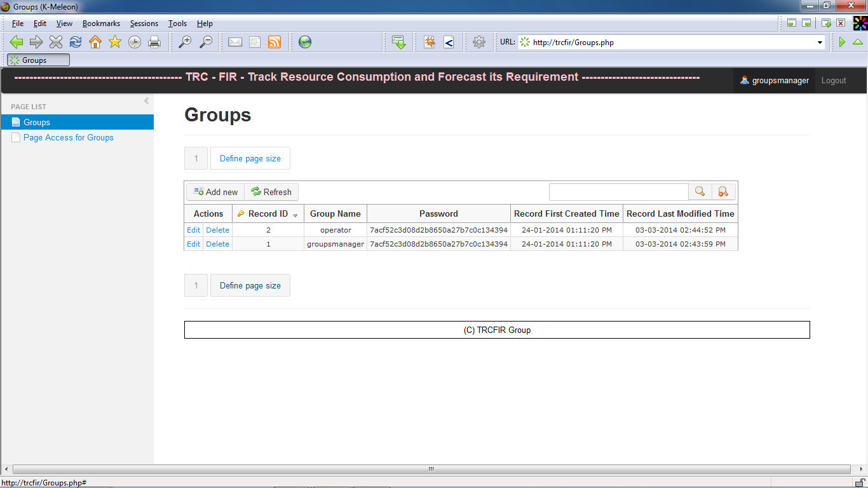Stop page loading with the X icon

point(56,42)
